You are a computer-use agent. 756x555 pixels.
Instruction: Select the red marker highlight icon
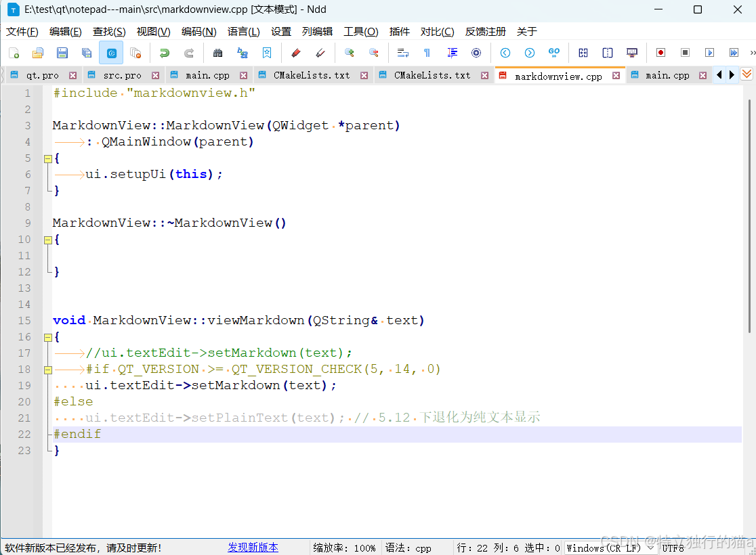pyautogui.click(x=296, y=53)
